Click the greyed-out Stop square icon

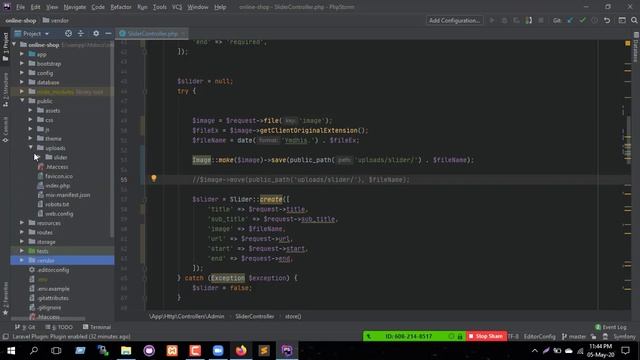(x=541, y=20)
